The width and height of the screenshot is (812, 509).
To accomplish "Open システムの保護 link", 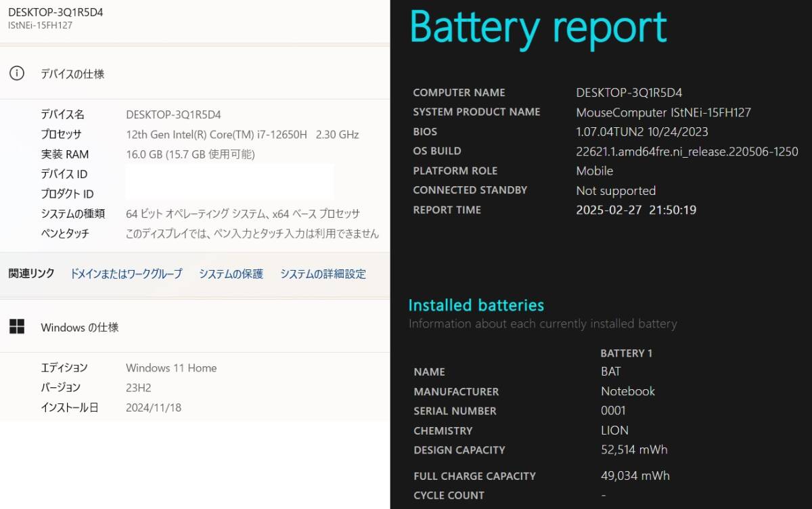I will point(231,274).
